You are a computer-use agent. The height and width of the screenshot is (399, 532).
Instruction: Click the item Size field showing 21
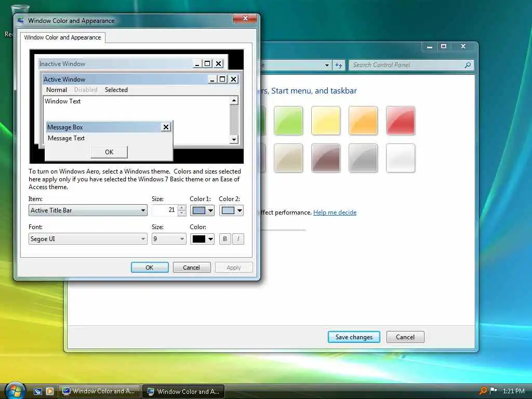[x=165, y=210]
